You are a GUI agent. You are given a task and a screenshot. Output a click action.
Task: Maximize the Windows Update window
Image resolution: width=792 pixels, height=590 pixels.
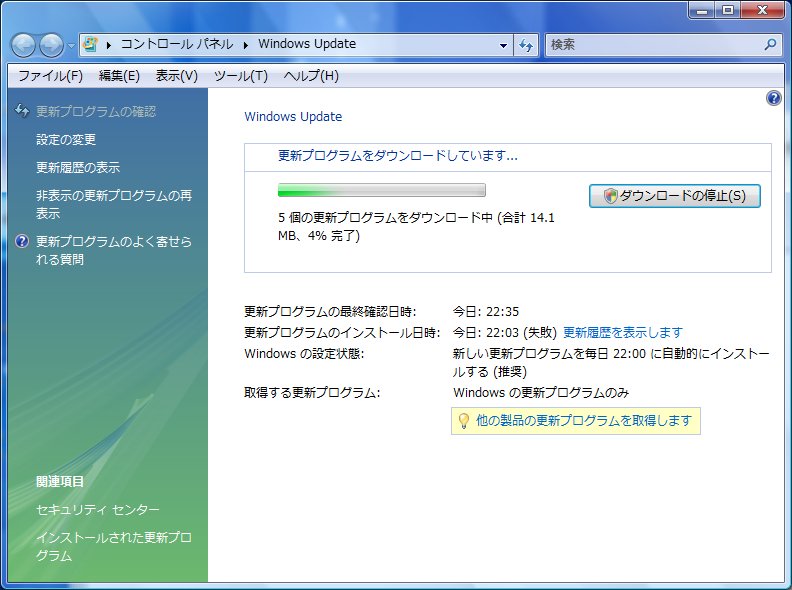click(728, 10)
